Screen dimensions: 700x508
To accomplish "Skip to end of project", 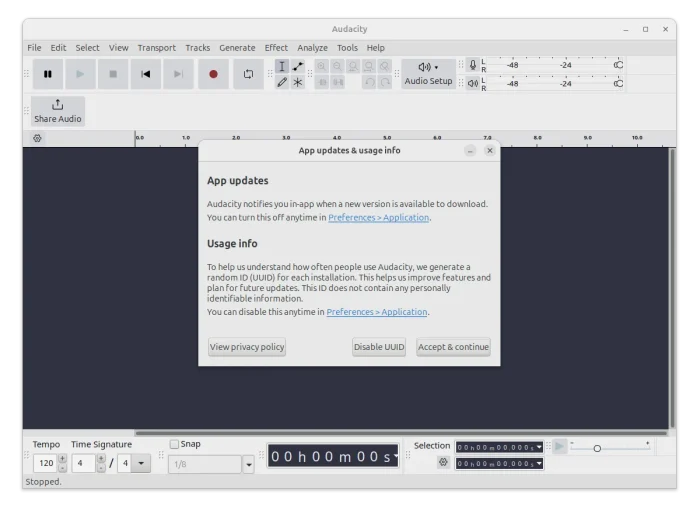I will [x=179, y=74].
